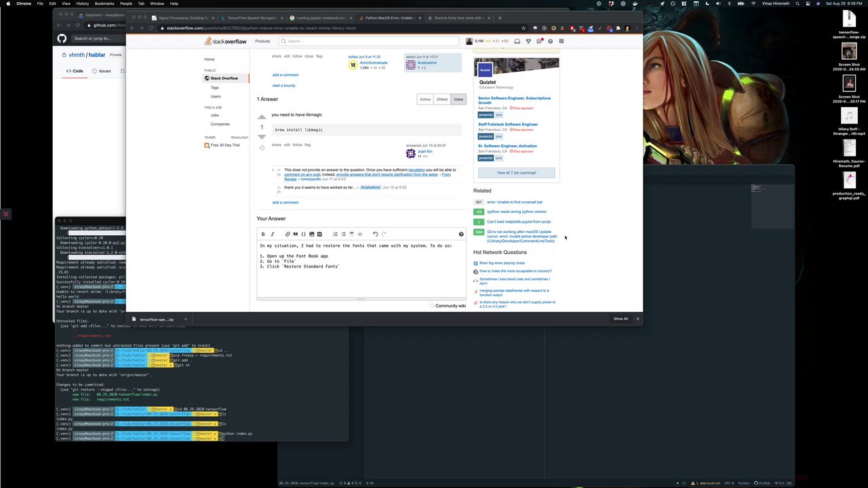Viewport: 868px width, 488px height.
Task: Open the editor formatting help icon
Action: click(x=461, y=235)
